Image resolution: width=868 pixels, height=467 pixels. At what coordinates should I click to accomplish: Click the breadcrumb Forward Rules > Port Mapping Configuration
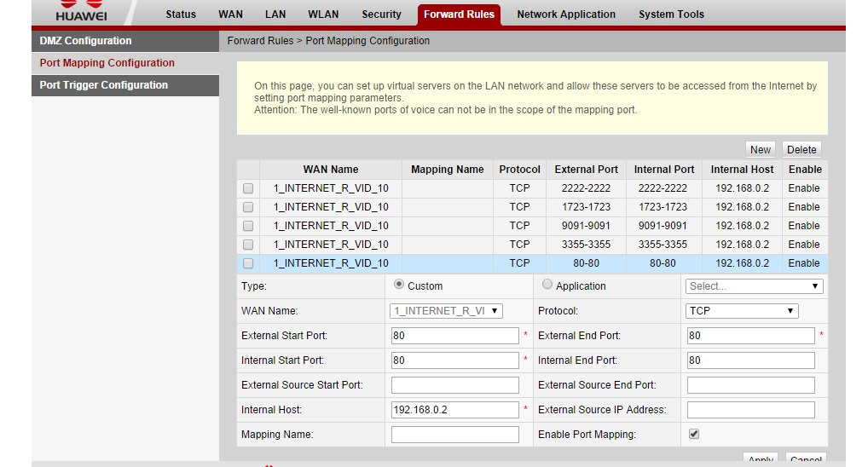coord(328,41)
